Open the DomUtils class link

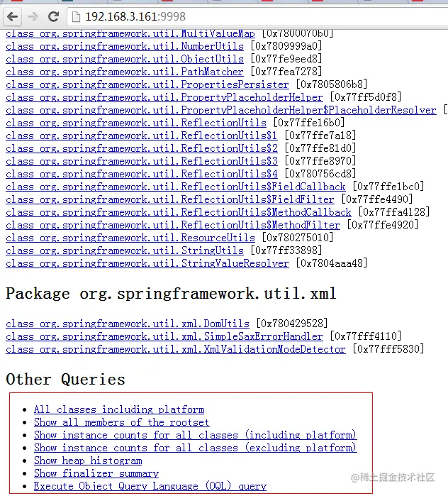128,324
